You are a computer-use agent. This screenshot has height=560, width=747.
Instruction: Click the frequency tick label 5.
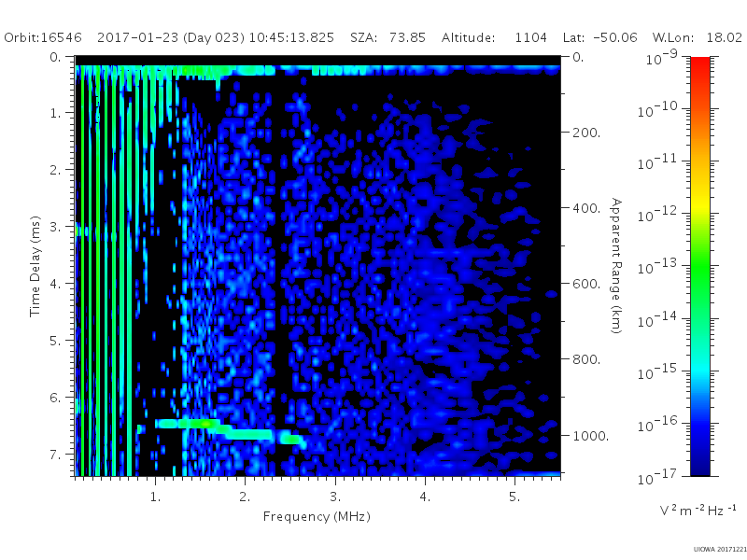click(514, 497)
